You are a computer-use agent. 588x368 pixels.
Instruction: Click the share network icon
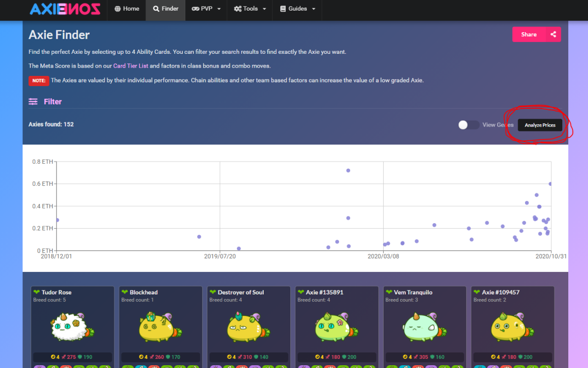[x=553, y=34]
